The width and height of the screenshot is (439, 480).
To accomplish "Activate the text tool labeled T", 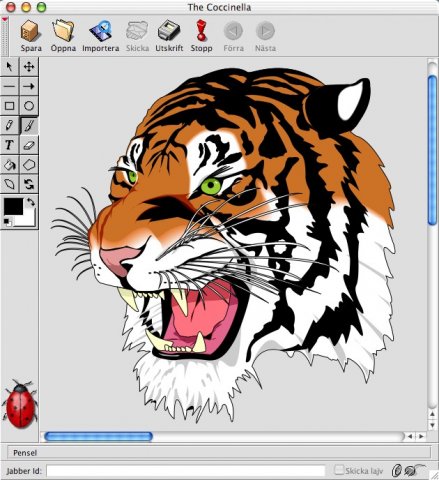I will (10, 145).
